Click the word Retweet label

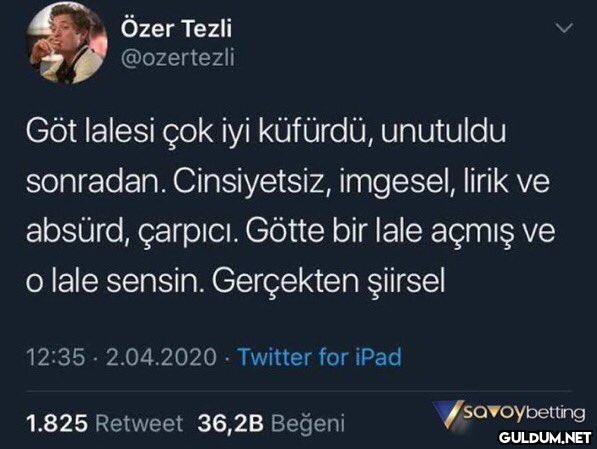[139, 423]
